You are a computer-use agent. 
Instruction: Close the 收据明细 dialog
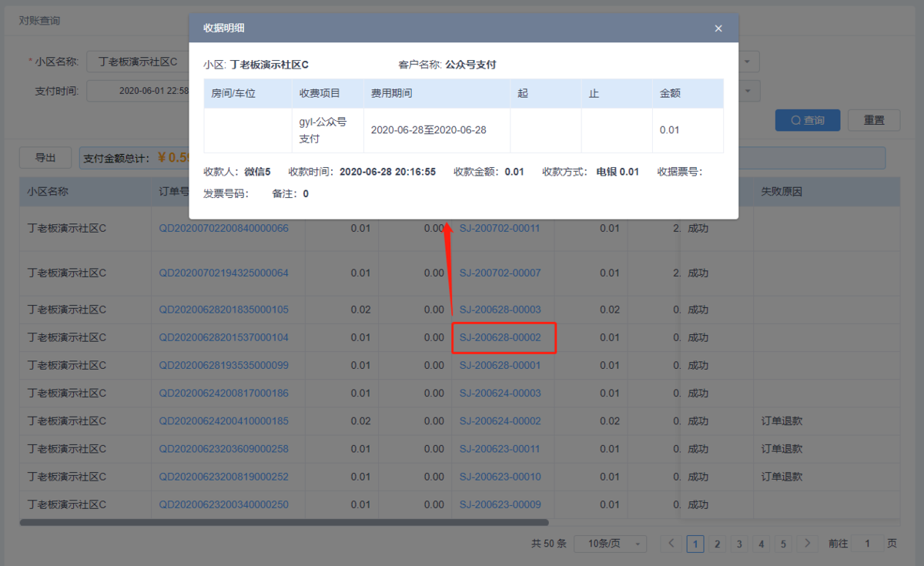(718, 28)
